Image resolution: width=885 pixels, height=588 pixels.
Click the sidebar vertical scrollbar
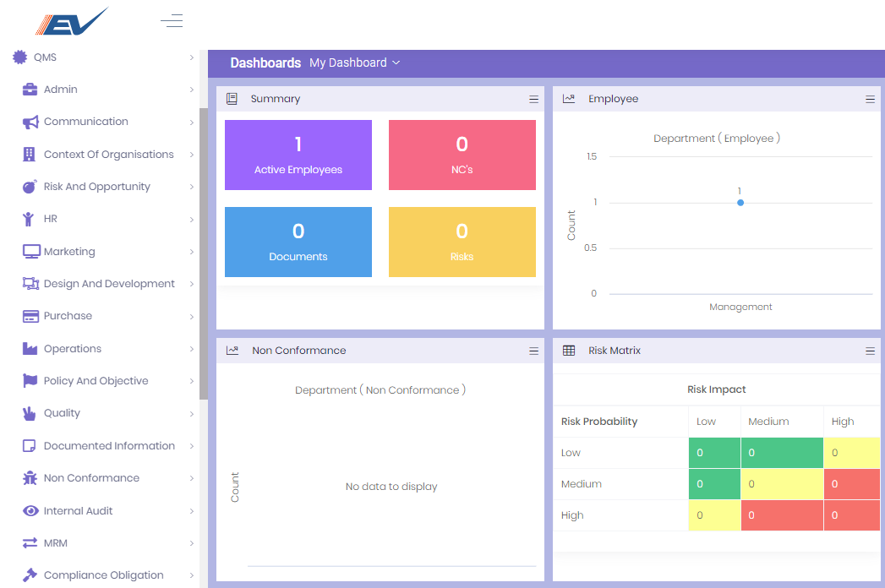click(203, 253)
